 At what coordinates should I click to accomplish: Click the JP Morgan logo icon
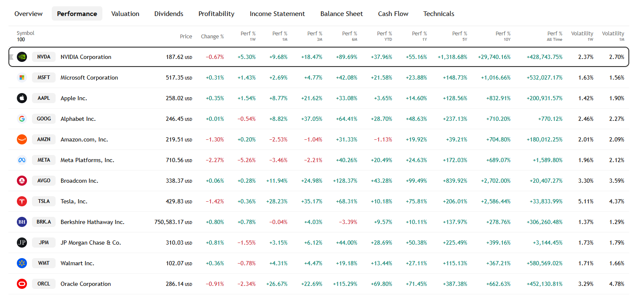tap(21, 242)
